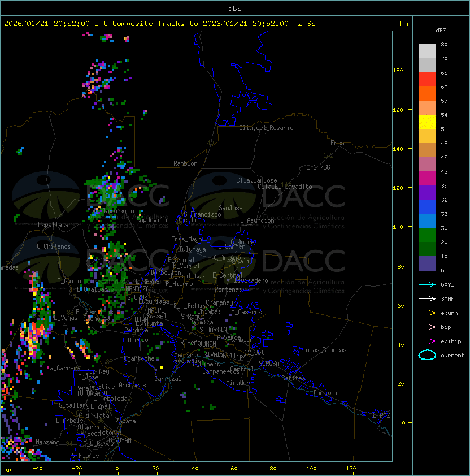The width and height of the screenshot is (470, 476).
Task: Click the Villavicencio map label
Action: pyautogui.click(x=115, y=211)
